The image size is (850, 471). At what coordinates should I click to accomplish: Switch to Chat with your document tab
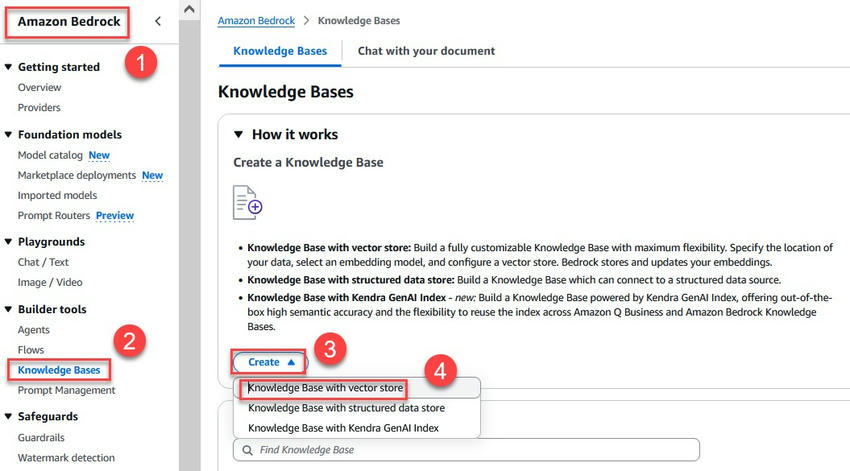[426, 51]
